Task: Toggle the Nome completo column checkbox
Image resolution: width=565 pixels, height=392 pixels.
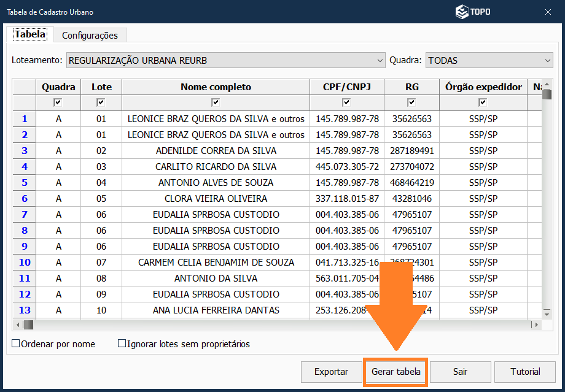Action: [x=216, y=102]
